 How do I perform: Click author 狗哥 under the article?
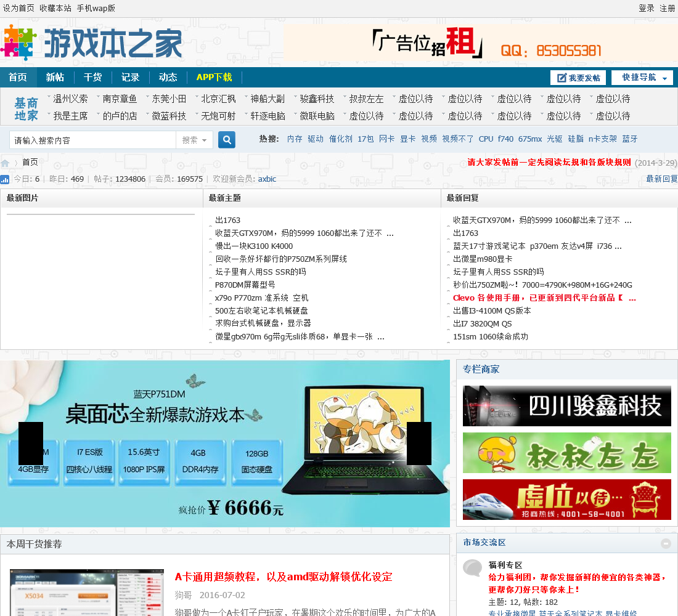(183, 595)
